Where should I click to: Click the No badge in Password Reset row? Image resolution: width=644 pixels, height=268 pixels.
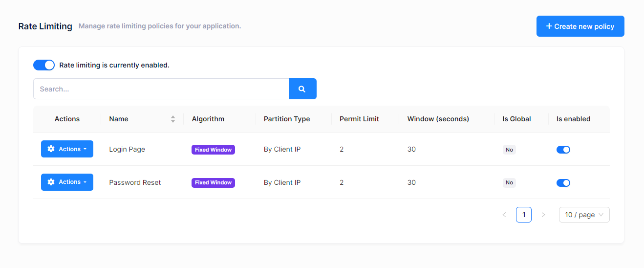click(x=509, y=182)
